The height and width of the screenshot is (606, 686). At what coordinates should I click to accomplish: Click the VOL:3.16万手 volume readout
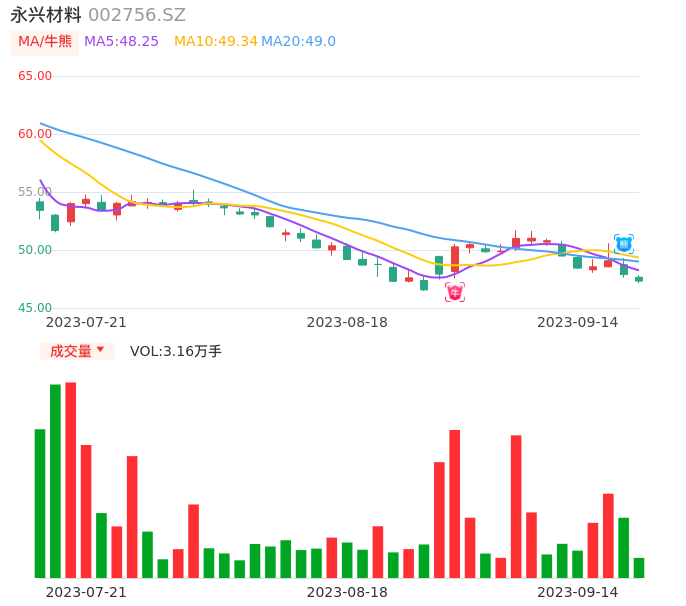(x=176, y=351)
